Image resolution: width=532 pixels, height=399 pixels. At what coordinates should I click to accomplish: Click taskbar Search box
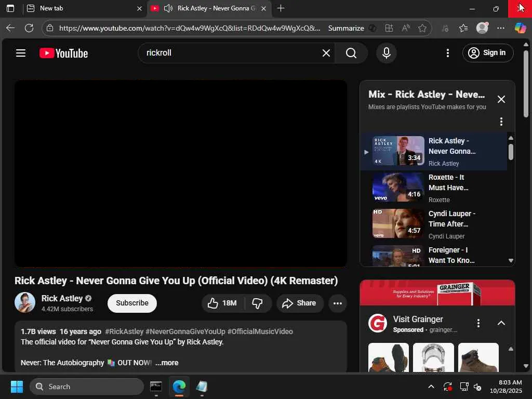click(87, 387)
